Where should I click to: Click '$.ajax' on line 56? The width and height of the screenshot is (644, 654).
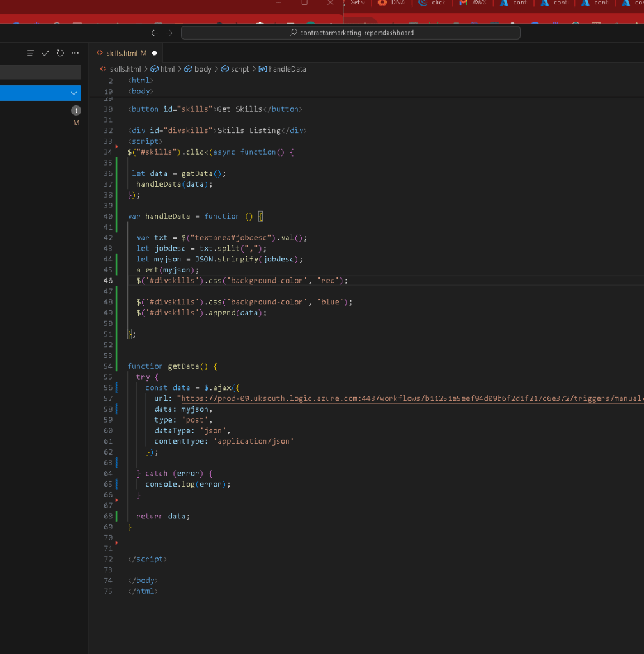(217, 388)
